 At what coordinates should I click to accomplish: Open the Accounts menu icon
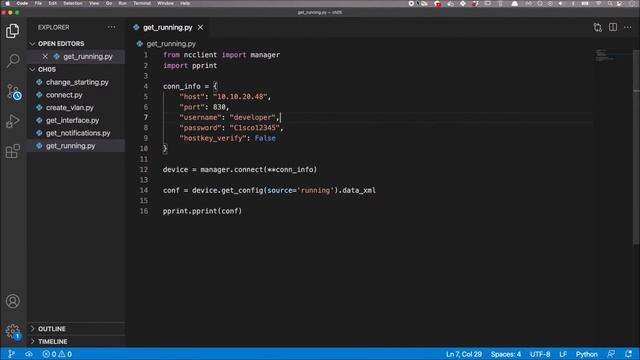click(x=13, y=301)
